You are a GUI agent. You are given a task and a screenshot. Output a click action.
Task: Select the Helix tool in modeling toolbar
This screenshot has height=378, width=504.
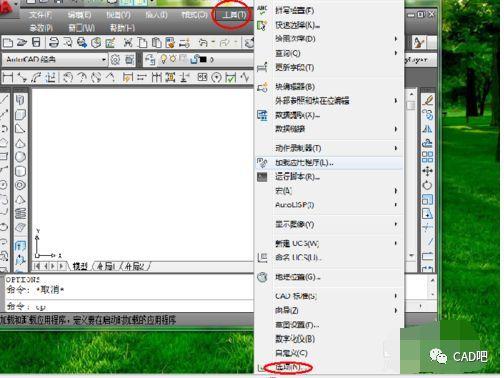20,213
